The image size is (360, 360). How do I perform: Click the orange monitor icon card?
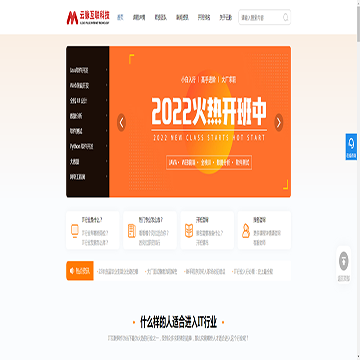[x=74, y=231]
